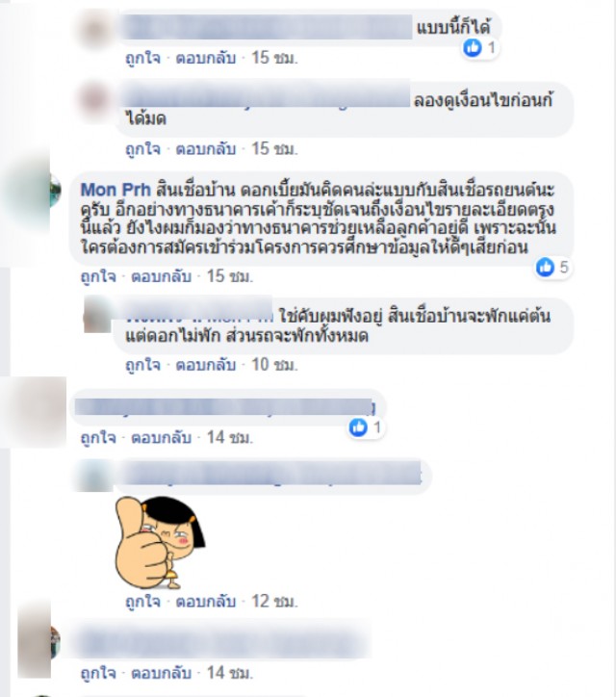Like the reply posted 10 ชม. ago
Image resolution: width=616 pixels, height=697 pixels.
(x=142, y=365)
